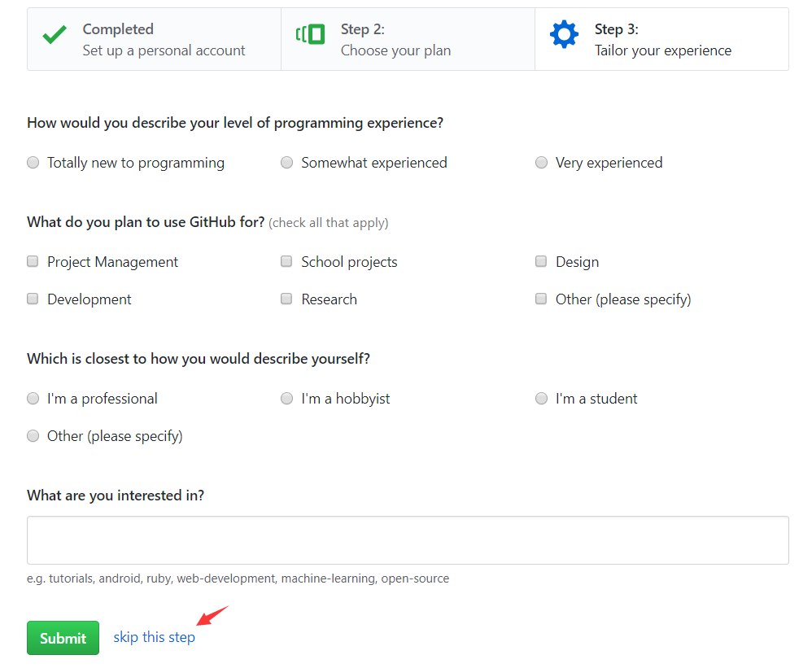812x668 pixels.
Task: Click the blue gear Step 3 icon
Action: [x=564, y=35]
